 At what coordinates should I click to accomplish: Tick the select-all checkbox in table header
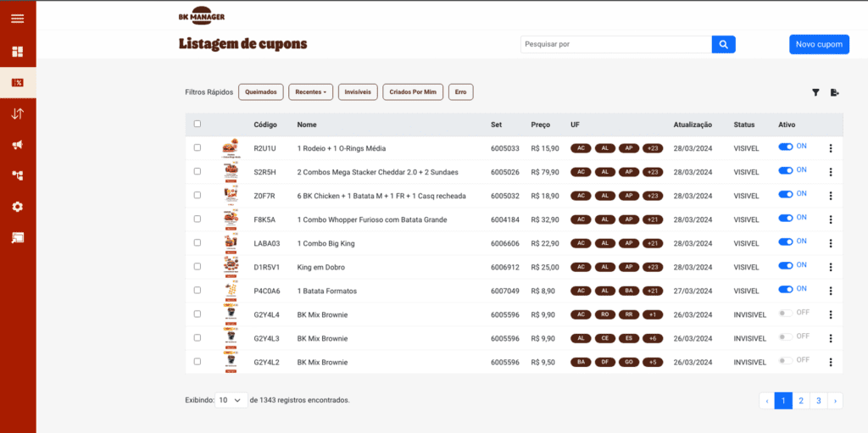(197, 124)
